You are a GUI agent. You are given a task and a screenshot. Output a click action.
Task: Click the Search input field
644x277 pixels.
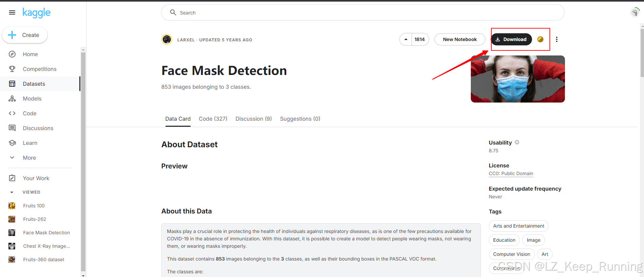pos(363,12)
